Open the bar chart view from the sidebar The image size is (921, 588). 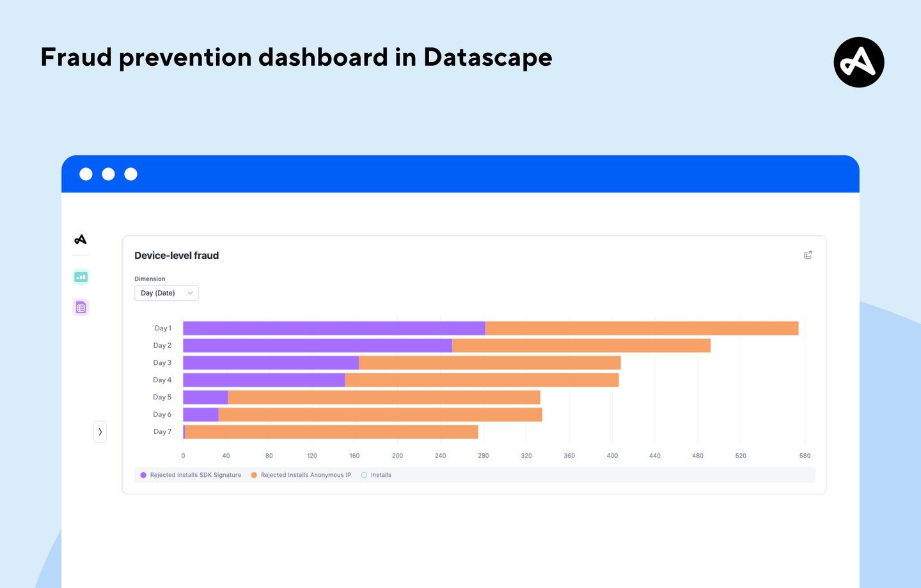[x=81, y=277]
